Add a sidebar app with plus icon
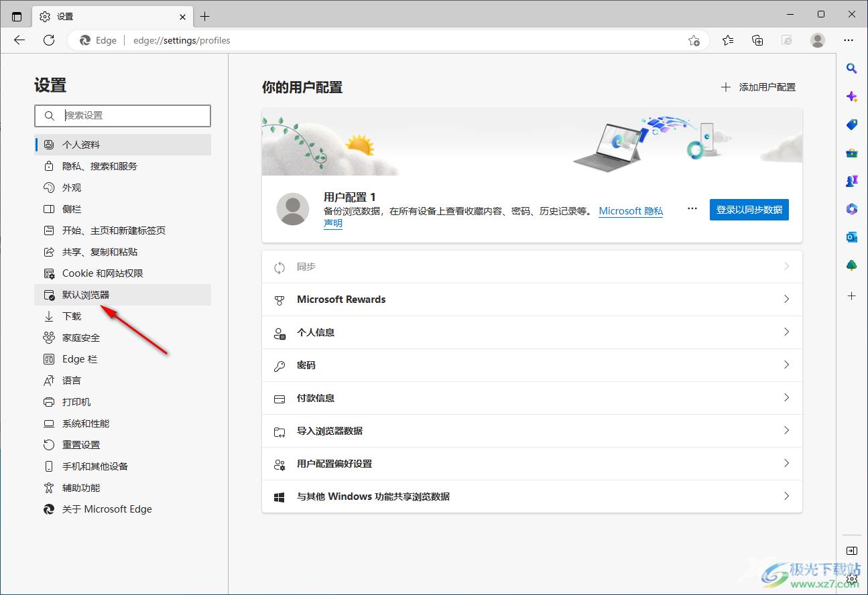Image resolution: width=868 pixels, height=595 pixels. 852,295
